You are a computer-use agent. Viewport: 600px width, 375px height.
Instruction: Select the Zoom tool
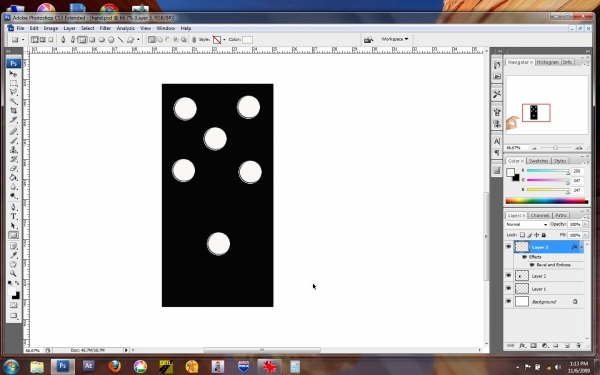pos(13,274)
